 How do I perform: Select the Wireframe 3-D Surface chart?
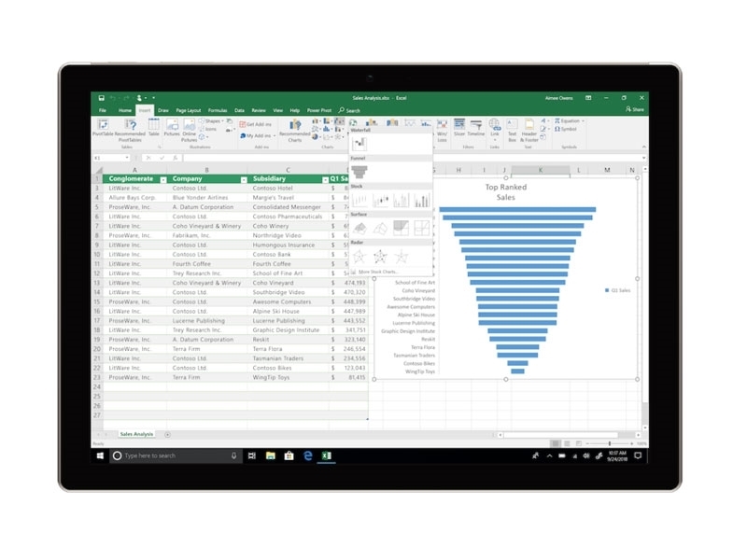click(380, 228)
